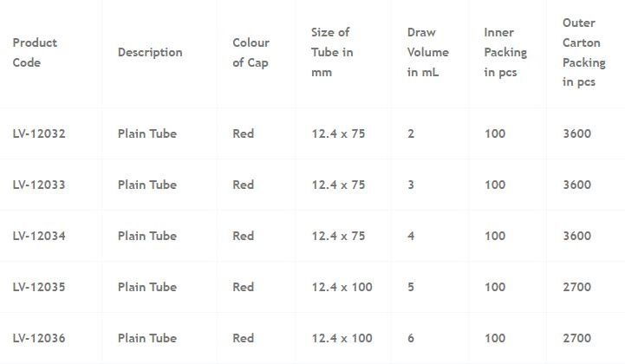This screenshot has width=625, height=364.
Task: Select inner packing 100 for LV-12034
Action: tap(495, 236)
